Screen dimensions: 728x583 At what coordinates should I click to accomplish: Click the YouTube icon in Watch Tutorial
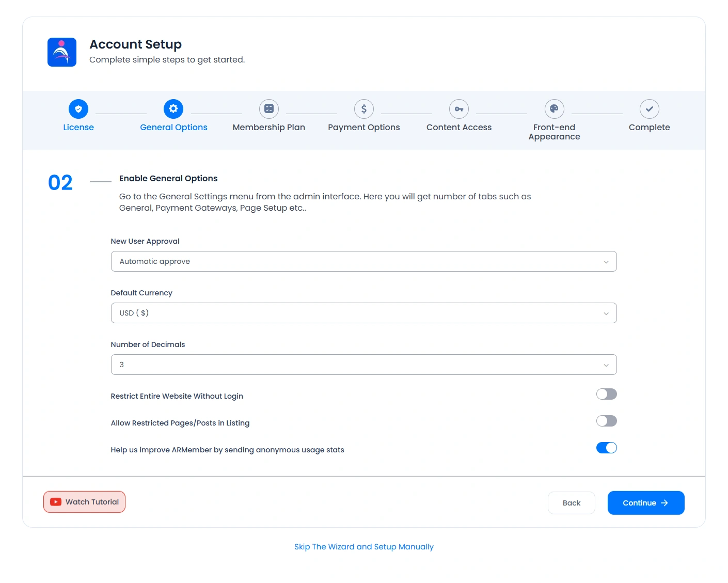[x=55, y=501]
